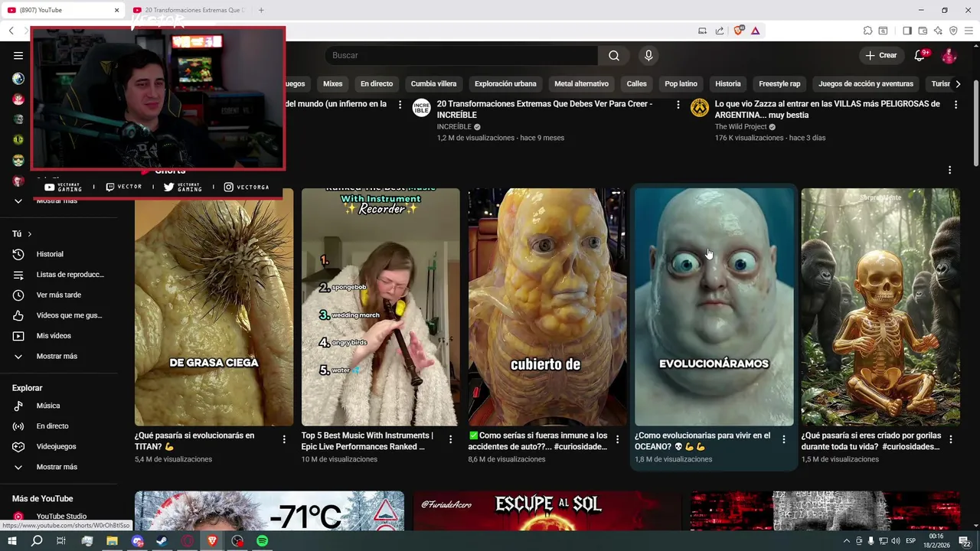980x551 pixels.
Task: Start voice search with microphone icon
Action: pos(648,55)
